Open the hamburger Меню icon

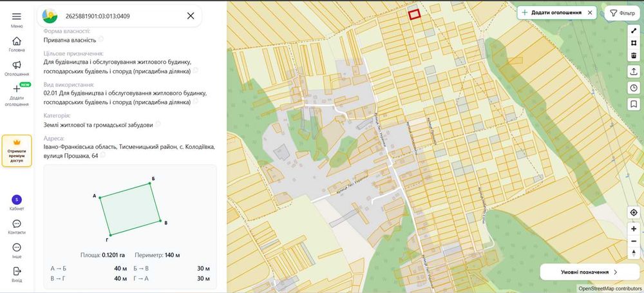(x=17, y=17)
